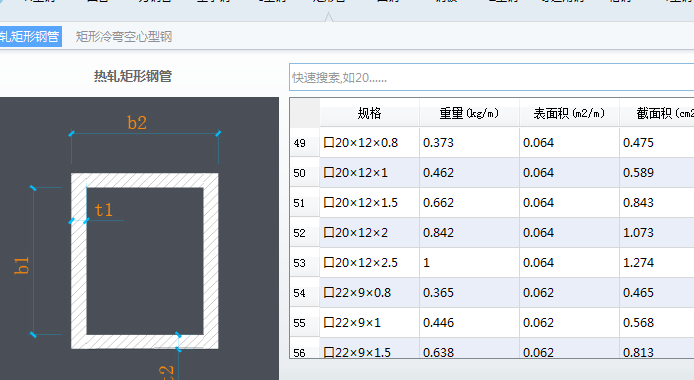The height and width of the screenshot is (380, 694).
Task: Click spec cell 口20×12×2.5
Action: [x=370, y=263]
